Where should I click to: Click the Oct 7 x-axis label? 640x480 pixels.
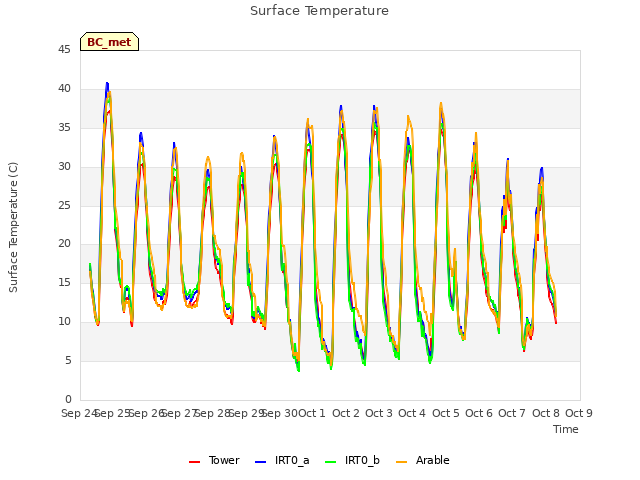512,413
